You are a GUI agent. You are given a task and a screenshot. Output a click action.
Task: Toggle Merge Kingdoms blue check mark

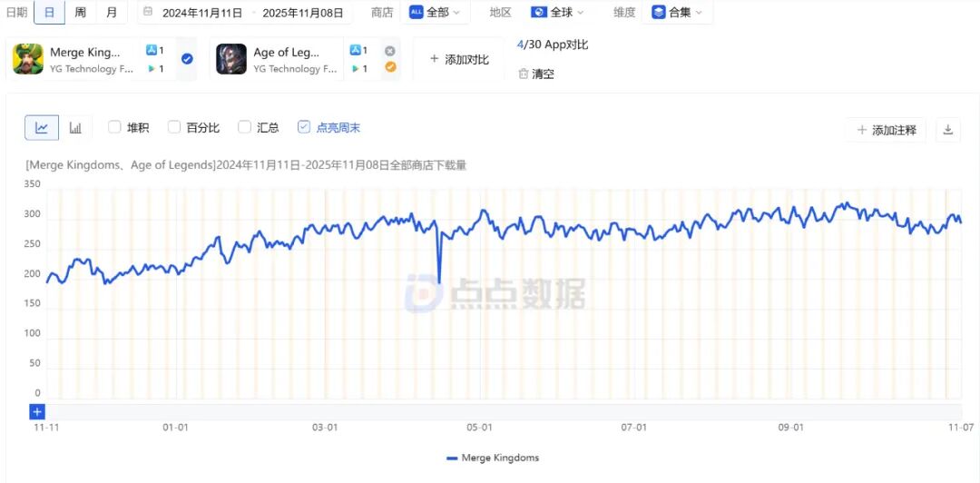[x=187, y=59]
